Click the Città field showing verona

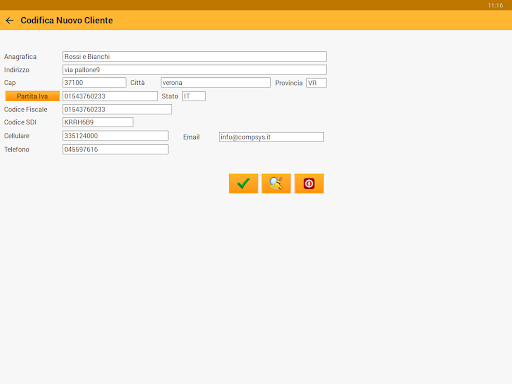click(216, 83)
